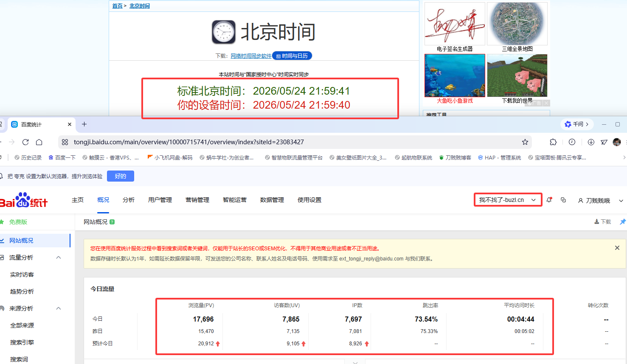Open the site selector 我不找了-buzl.cn dropdown

coord(508,200)
